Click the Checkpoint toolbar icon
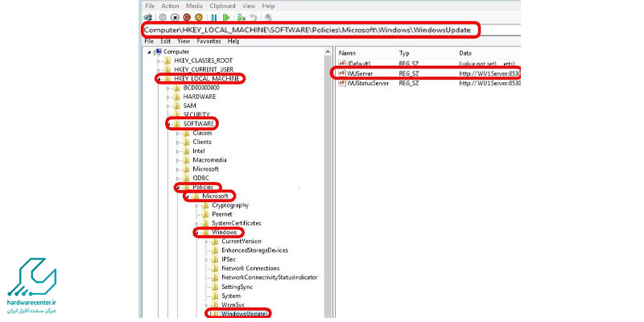The width and height of the screenshot is (644, 322). pos(242,17)
